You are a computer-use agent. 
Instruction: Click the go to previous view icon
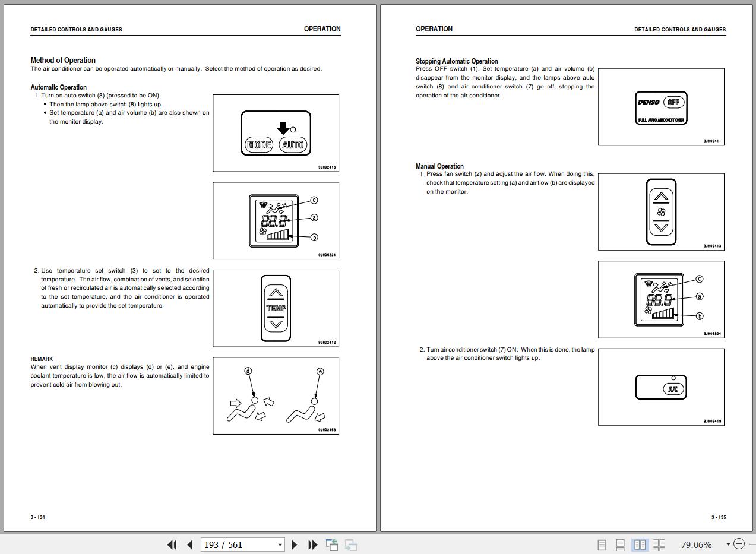[x=332, y=544]
